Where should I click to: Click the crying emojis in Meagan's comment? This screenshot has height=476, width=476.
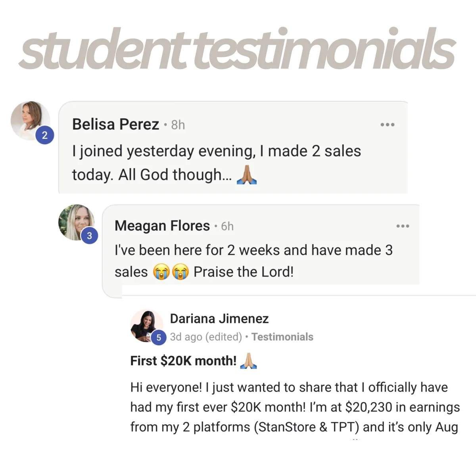[x=171, y=272]
